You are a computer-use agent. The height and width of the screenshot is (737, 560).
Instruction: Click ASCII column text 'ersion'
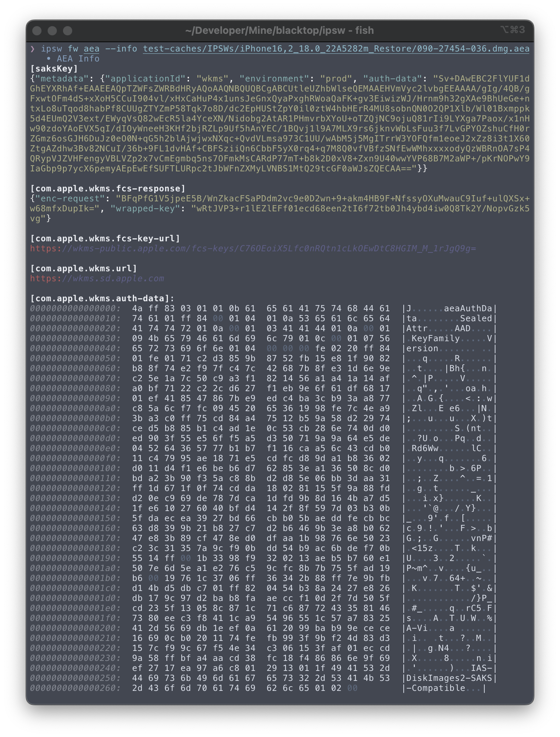click(422, 349)
